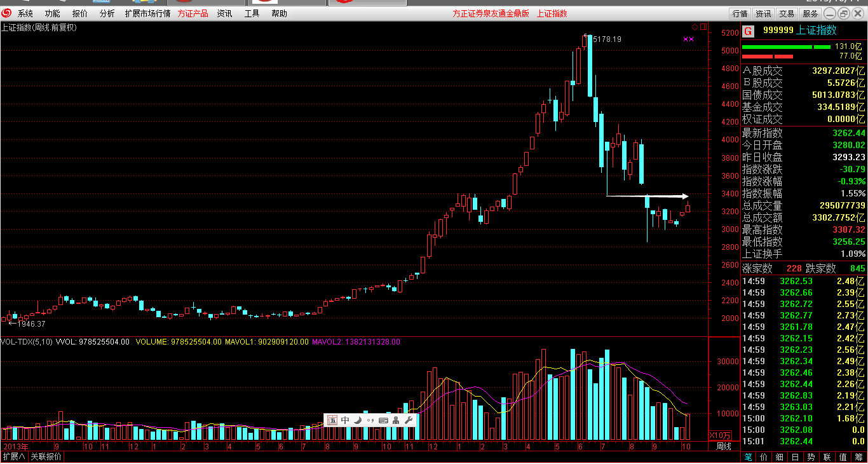868x464 pixels.
Task: Click the Wubi input mode icon
Action: pos(332,420)
